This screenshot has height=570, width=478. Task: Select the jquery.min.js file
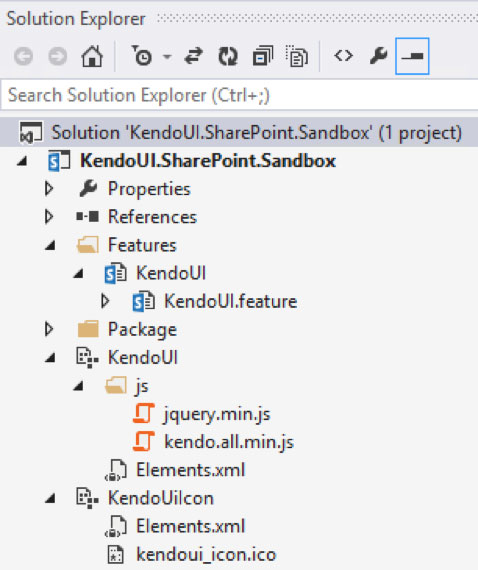pos(217,414)
